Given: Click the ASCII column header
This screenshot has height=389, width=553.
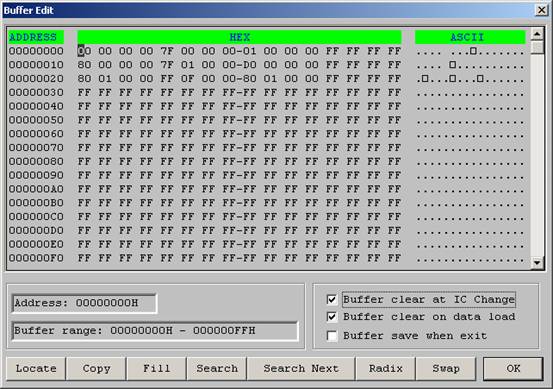Looking at the screenshot, I should click(x=470, y=37).
